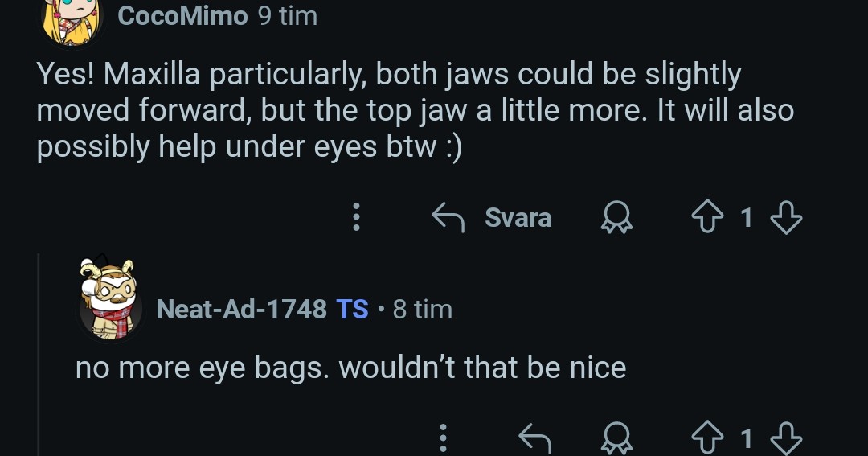Give an award to CocoMimo's comment
Screen dimensions: 868x456
click(616, 216)
